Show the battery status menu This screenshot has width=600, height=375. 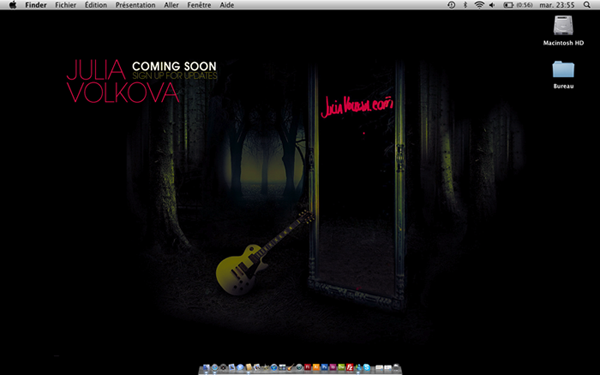[518, 5]
